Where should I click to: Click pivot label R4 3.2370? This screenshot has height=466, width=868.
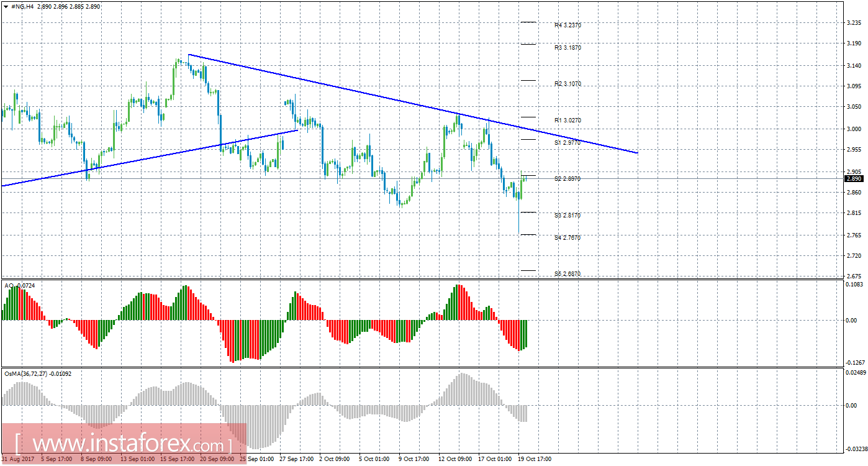[x=567, y=25]
